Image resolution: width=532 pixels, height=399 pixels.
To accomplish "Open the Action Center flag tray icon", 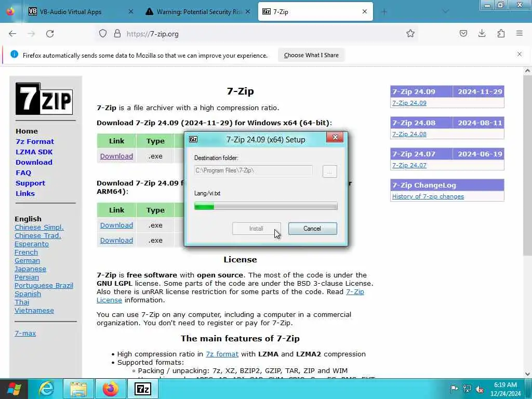I will [x=454, y=389].
